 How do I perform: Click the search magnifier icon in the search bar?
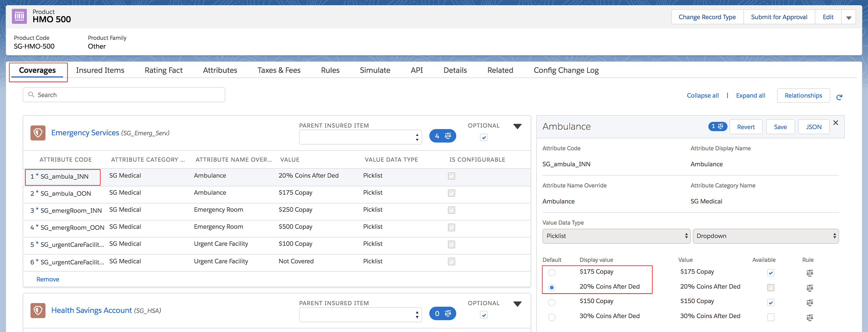pyautogui.click(x=31, y=94)
